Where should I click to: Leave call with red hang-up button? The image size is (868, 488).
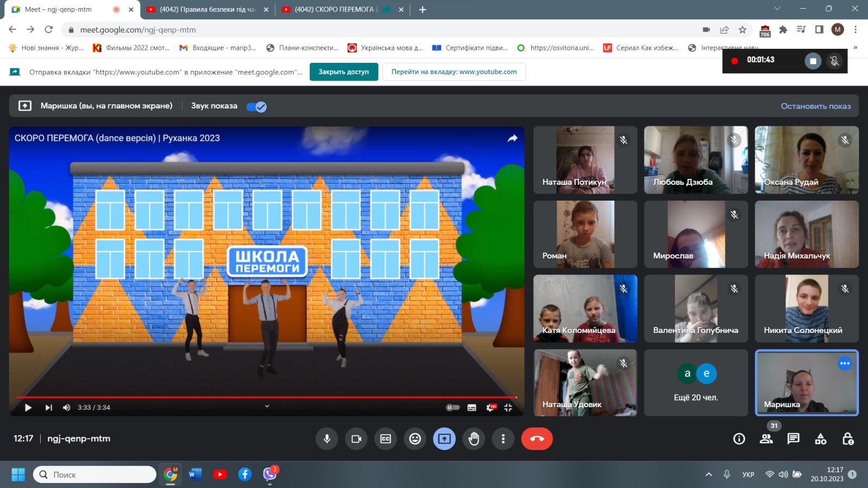tap(537, 439)
